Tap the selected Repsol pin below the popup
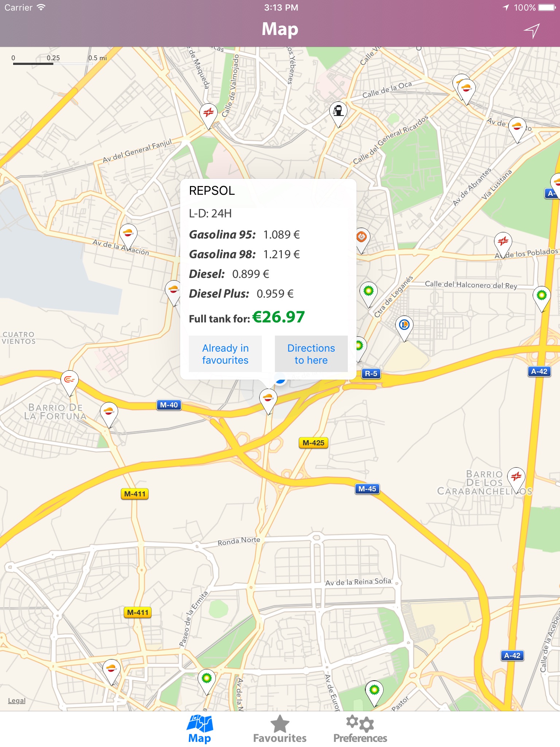The image size is (560, 747). tap(268, 401)
